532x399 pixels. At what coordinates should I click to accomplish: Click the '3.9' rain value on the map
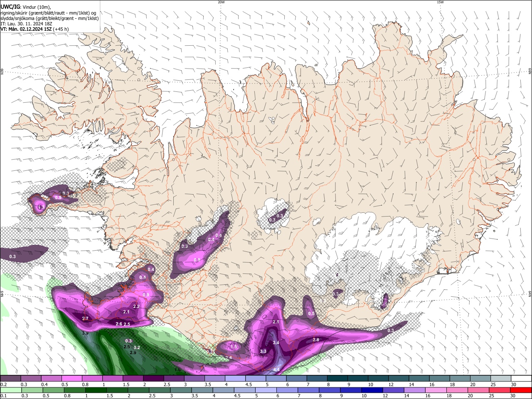click(85, 333)
